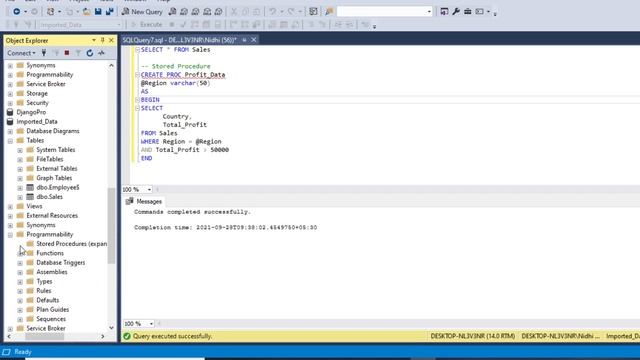Viewport: 640px width, 360px height.
Task: Select the Plan Guides folder
Action: click(x=53, y=309)
